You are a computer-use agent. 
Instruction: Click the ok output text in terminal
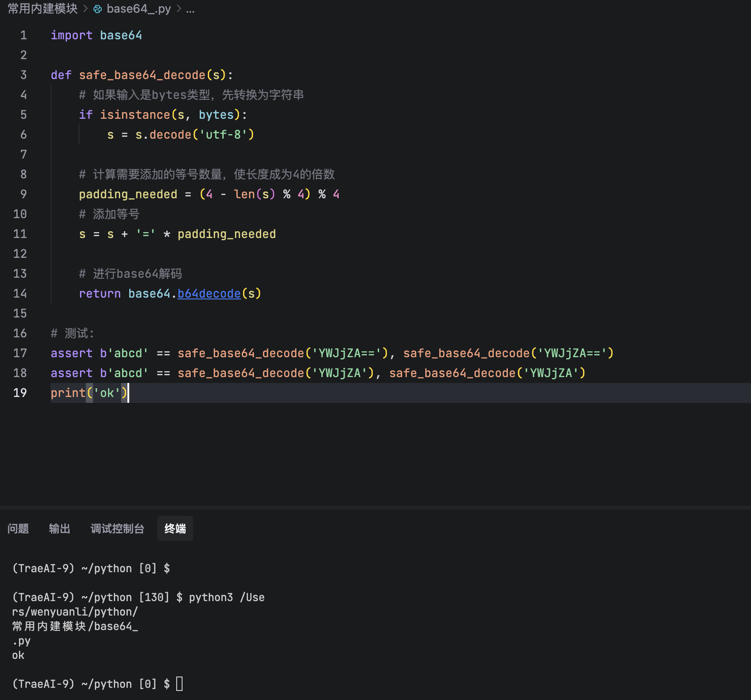(18, 656)
